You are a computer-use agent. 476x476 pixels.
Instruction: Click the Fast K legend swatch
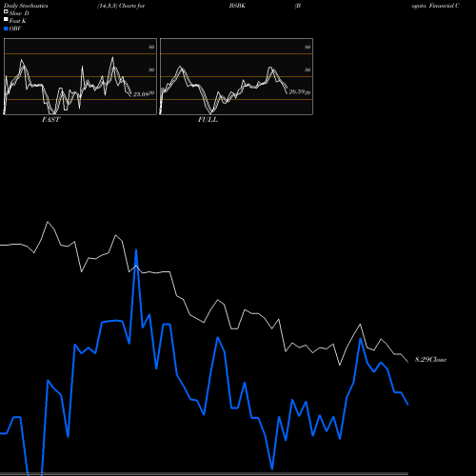[x=6, y=20]
